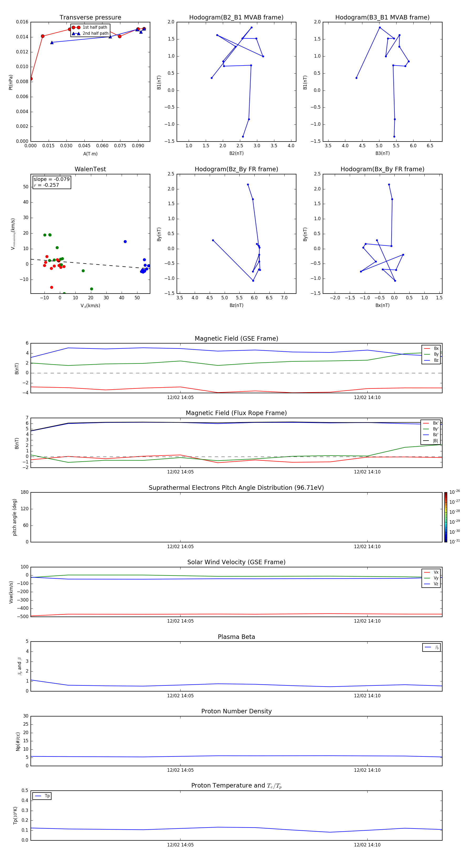
Task: Click the pitch angle colorbar
Action: pos(446,517)
